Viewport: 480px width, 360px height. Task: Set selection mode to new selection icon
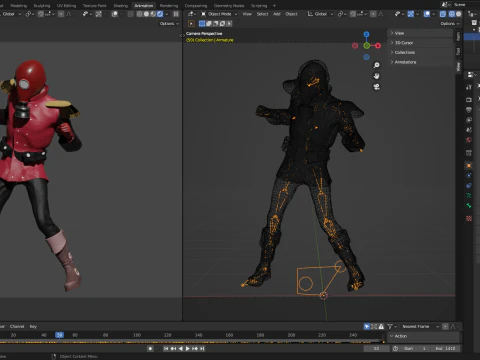click(x=202, y=24)
